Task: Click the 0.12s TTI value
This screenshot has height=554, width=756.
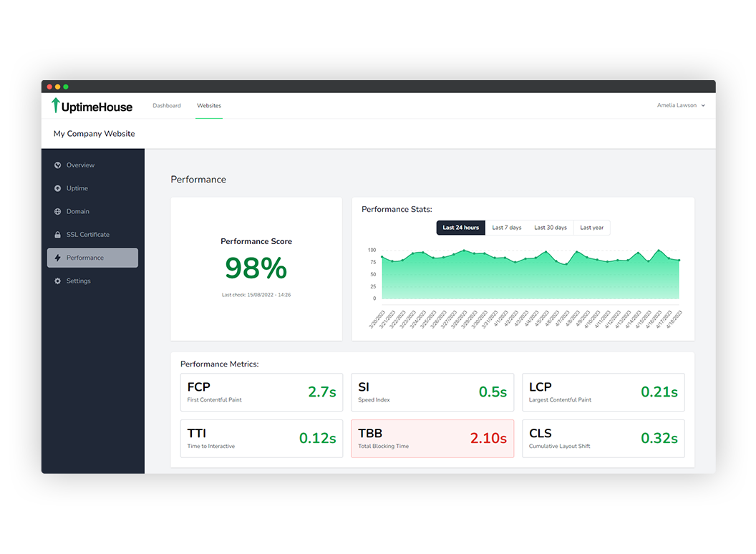Action: (318, 438)
